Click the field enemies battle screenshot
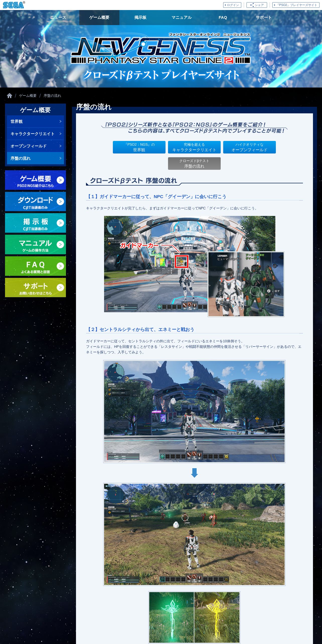The height and width of the screenshot is (644, 322). click(194, 534)
